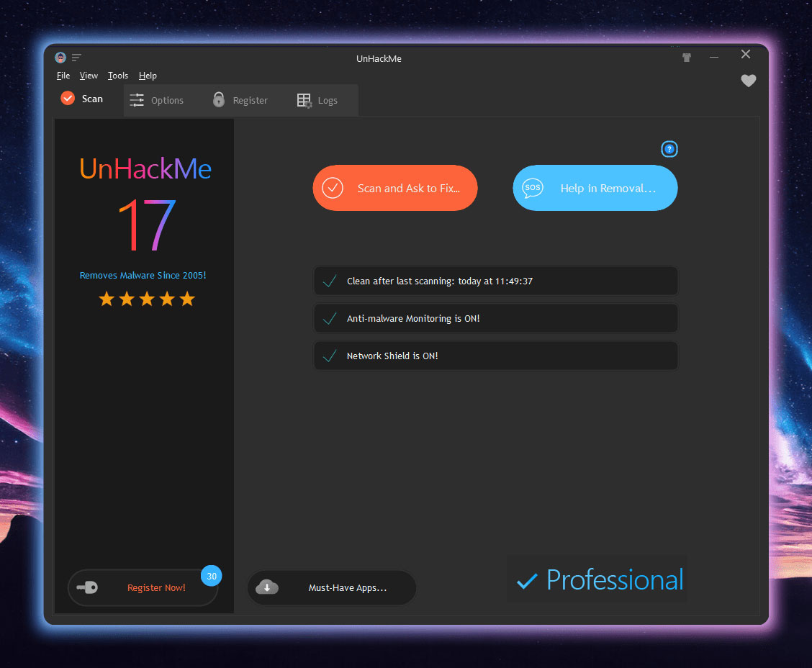Click the key icon beside Register Now

click(88, 587)
